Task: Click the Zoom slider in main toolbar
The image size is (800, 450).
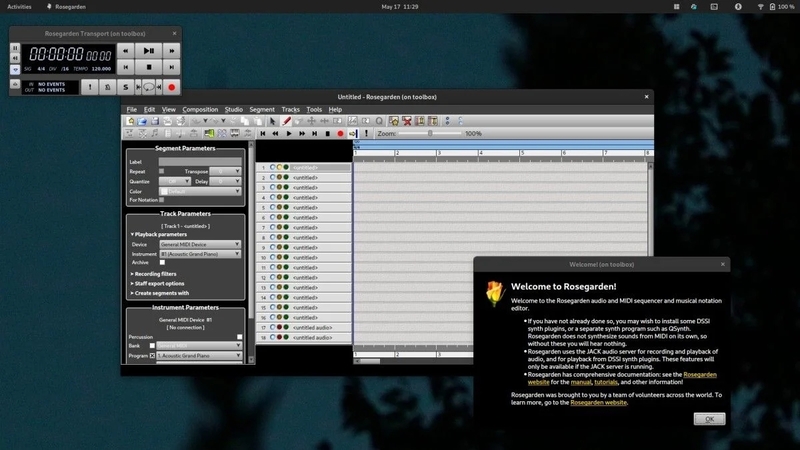Action: pos(430,133)
